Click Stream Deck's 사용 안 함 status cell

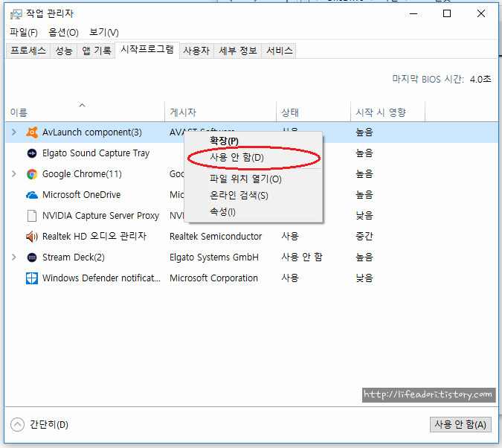[302, 257]
